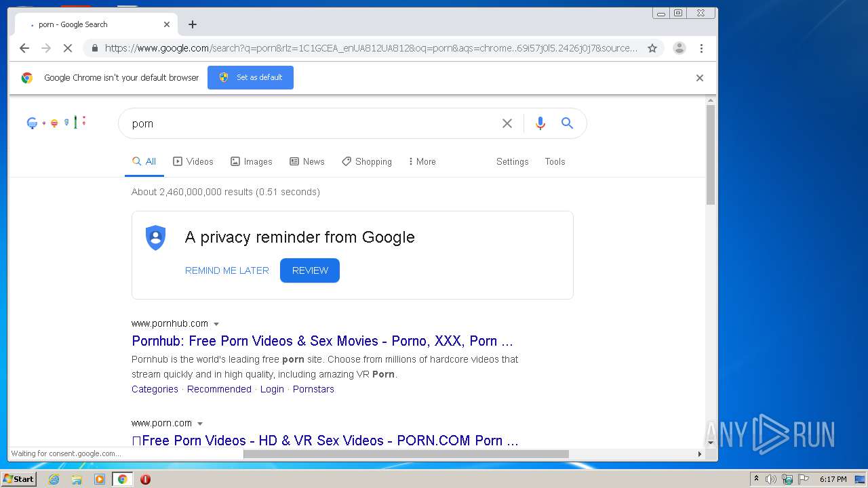Bookmark this page with the star icon

(652, 48)
